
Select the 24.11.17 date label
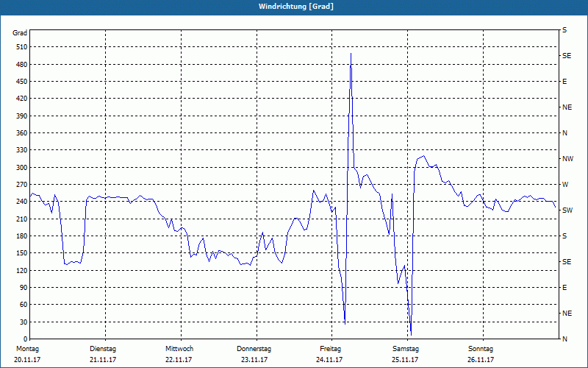coord(329,360)
